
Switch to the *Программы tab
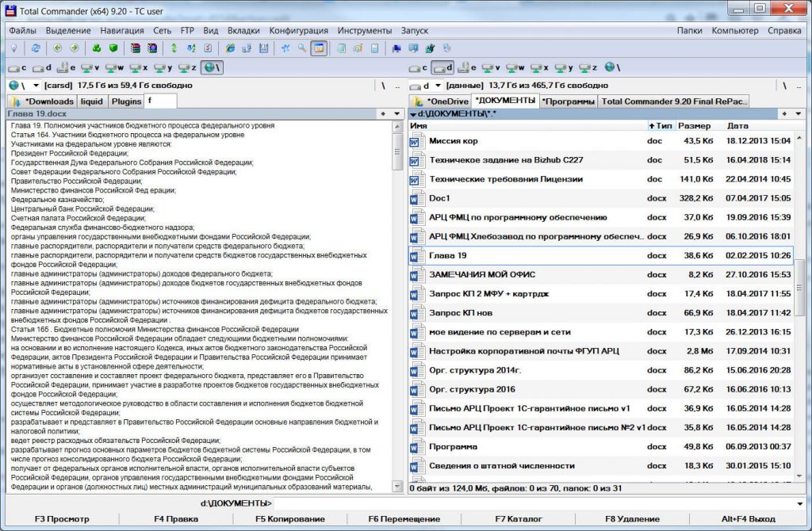[x=568, y=101]
